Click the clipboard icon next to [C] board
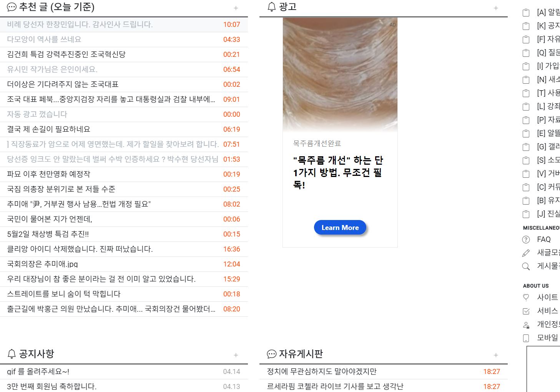The image size is (560, 392). 526,187
